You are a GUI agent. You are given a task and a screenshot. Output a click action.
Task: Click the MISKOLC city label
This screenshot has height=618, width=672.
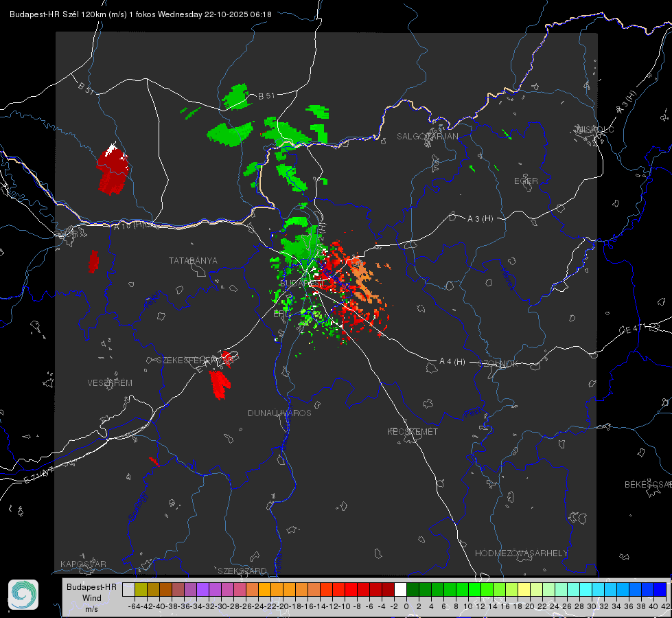595,129
